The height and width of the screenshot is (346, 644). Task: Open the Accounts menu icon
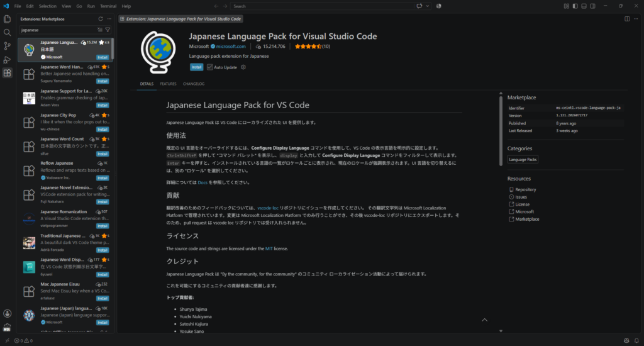[x=7, y=313]
